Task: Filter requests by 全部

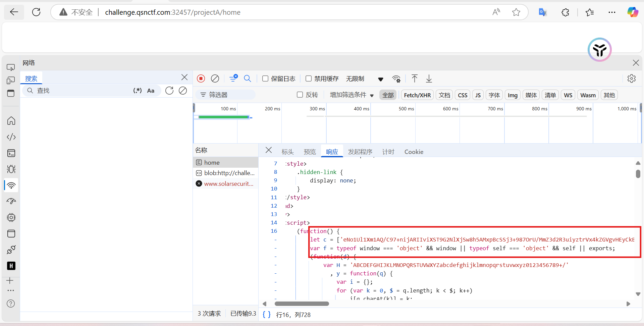Action: click(x=388, y=95)
